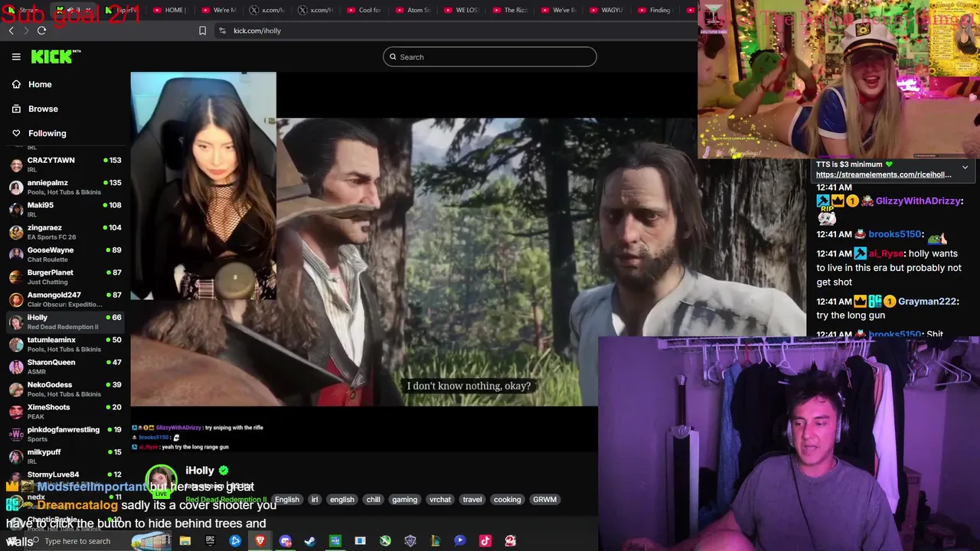Screen dimensions: 980x551
Task: Click the English tag
Action: point(287,499)
